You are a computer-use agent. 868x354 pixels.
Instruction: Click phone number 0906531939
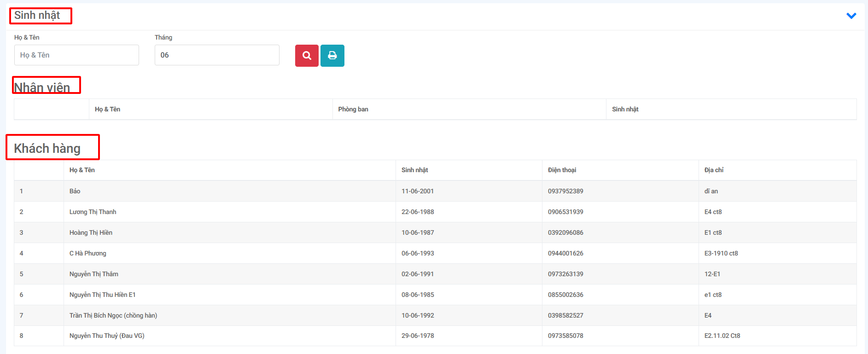click(x=565, y=212)
